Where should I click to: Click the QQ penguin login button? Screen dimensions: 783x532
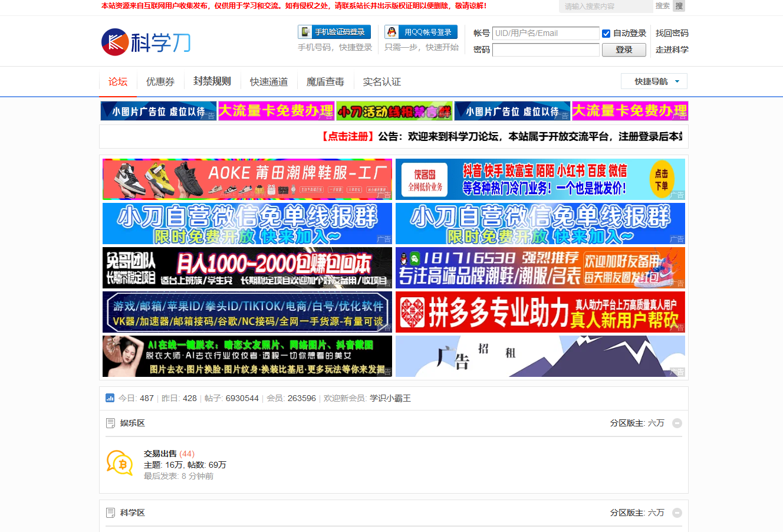pos(421,32)
